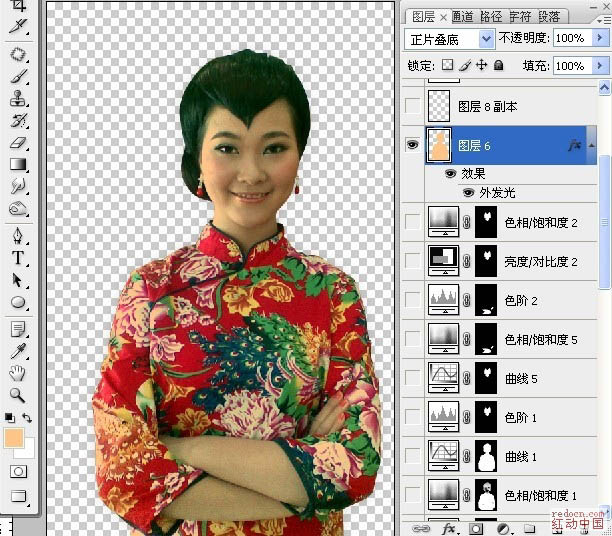Open the 不透明度 opacity slider arrow

(x=600, y=38)
